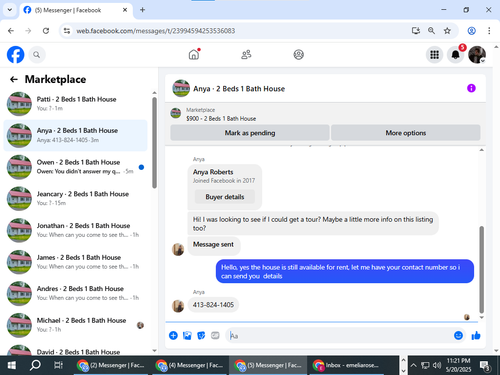Choose a sticker icon in composer
500x375 pixels.
[201, 335]
